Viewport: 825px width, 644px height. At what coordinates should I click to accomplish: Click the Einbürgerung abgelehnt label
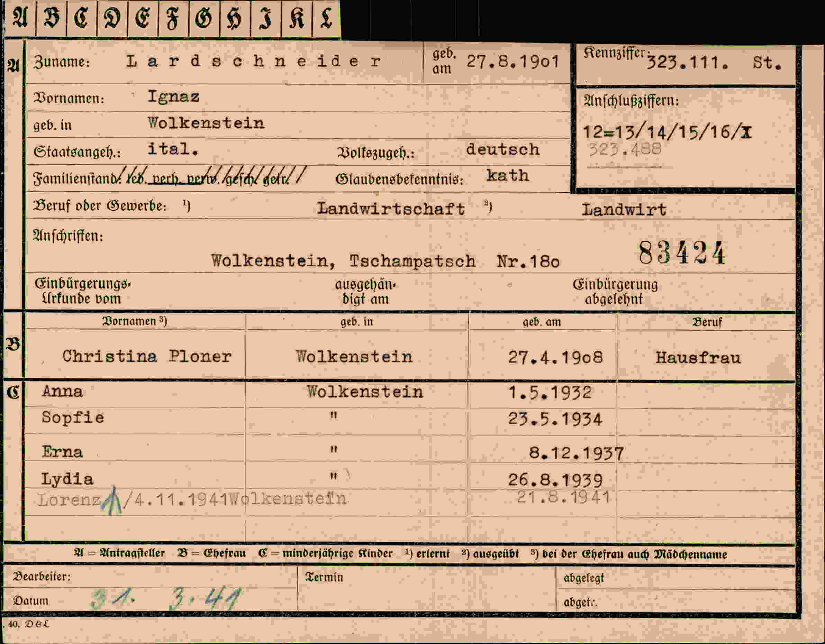click(x=615, y=292)
